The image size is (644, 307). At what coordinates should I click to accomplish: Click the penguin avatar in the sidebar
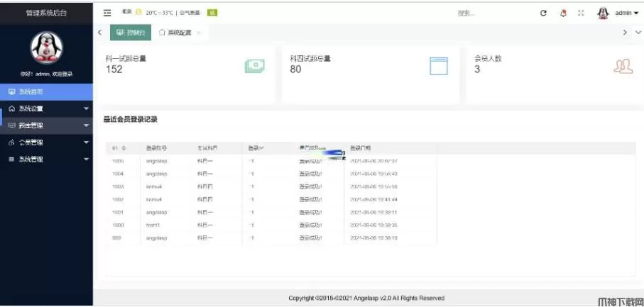(46, 48)
